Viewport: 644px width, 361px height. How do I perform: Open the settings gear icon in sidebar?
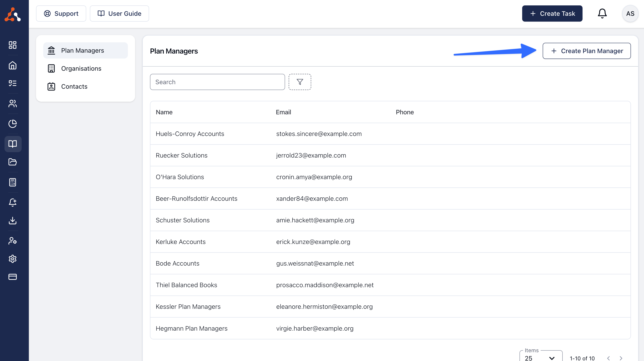[x=13, y=259]
